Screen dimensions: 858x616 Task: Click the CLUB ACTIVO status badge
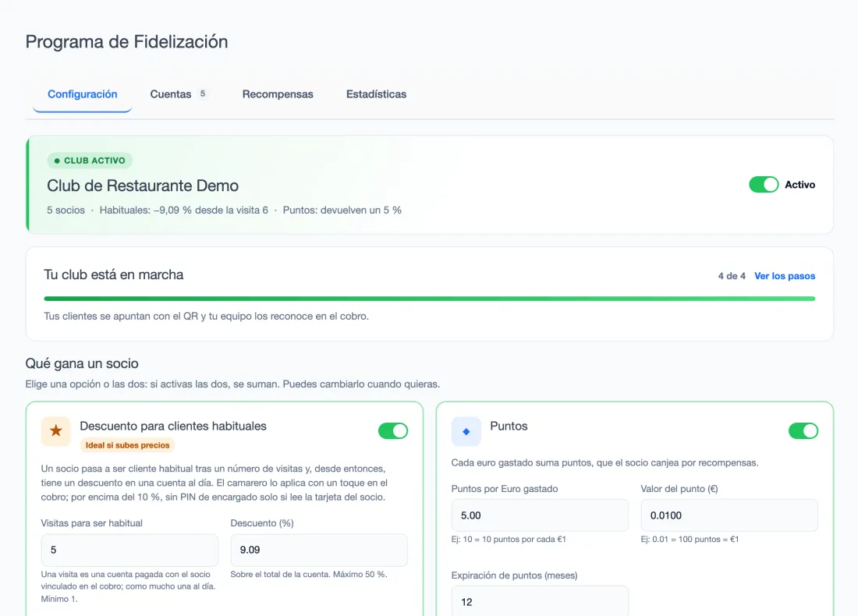click(90, 161)
